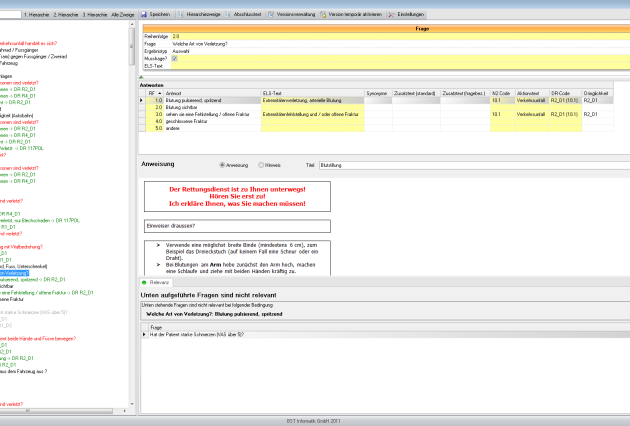Click the red 'Der Rettungsdienst ist zu Ihnen unterwegs!' box
The height and width of the screenshot is (426, 630).
pos(237,197)
